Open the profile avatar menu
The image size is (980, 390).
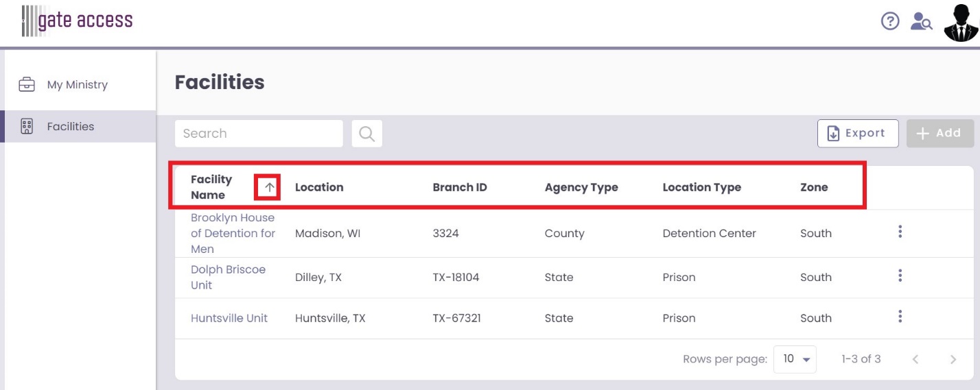tap(961, 22)
